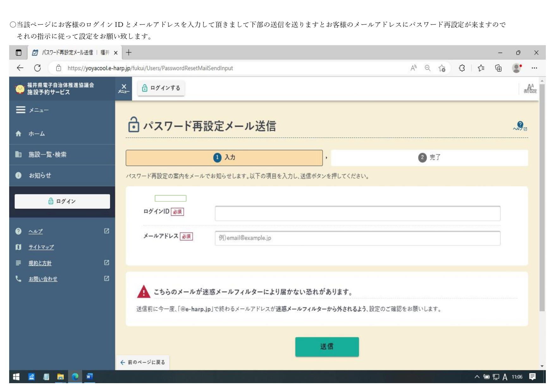The image size is (555, 392).
Task: Click the site lock icon in address bar
Action: pos(59,68)
